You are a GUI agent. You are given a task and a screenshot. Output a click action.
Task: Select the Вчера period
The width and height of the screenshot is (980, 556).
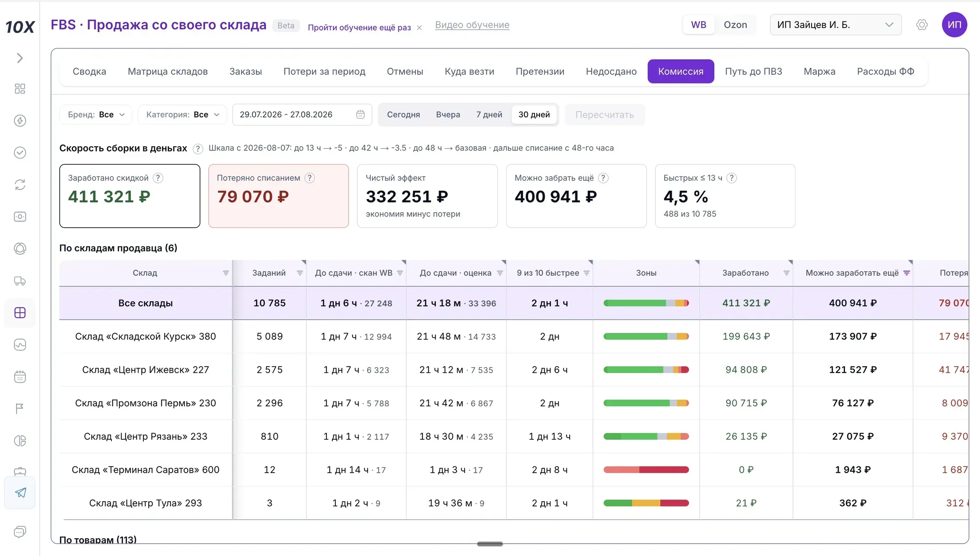tap(448, 114)
